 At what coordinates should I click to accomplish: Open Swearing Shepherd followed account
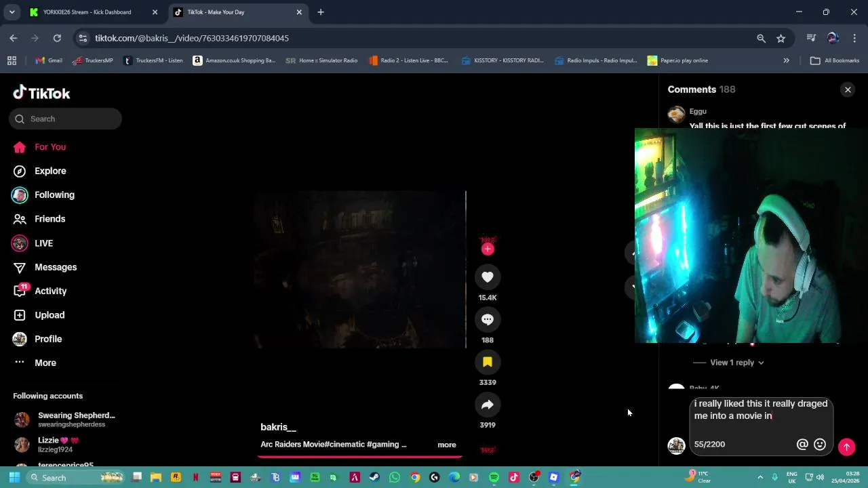click(65, 420)
